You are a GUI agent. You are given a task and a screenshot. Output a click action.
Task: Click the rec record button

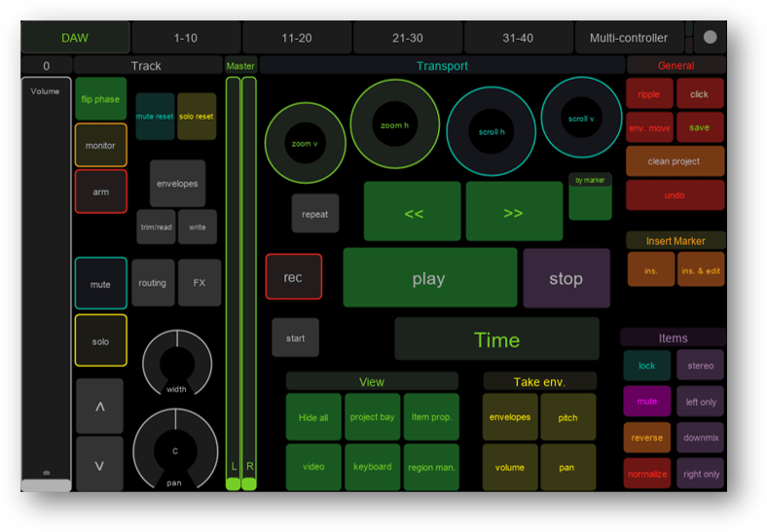[x=293, y=277]
